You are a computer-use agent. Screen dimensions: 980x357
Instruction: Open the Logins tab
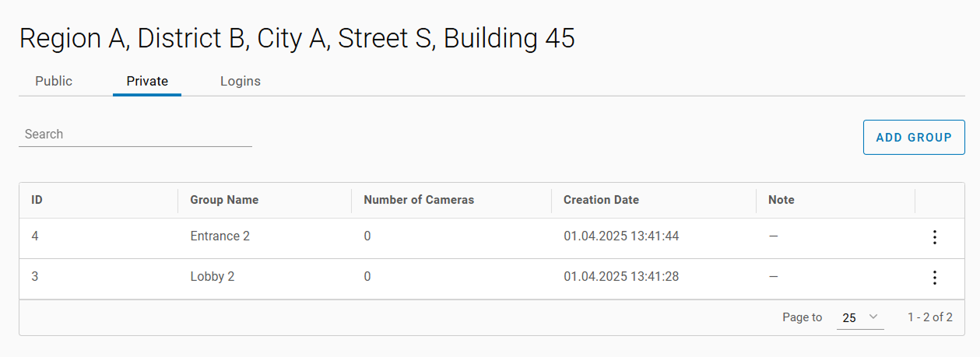[x=241, y=81]
